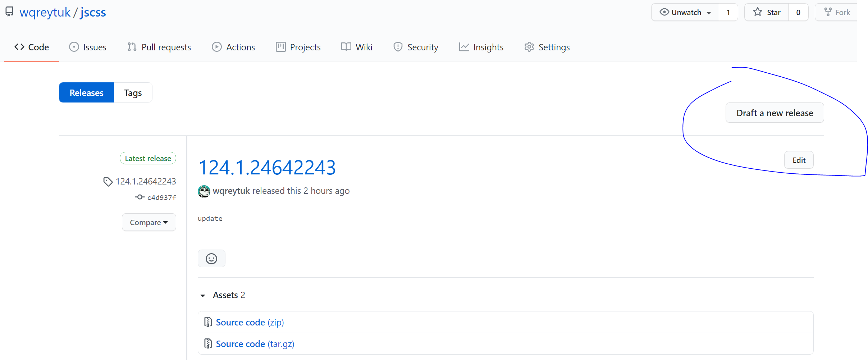Click the commit icon beside c4d937f
The image size is (868, 360).
pyautogui.click(x=140, y=197)
